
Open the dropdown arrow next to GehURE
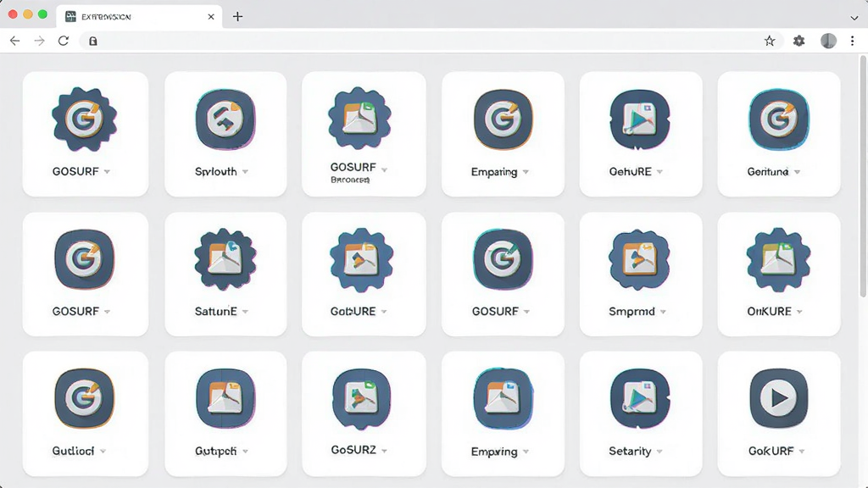tap(659, 171)
